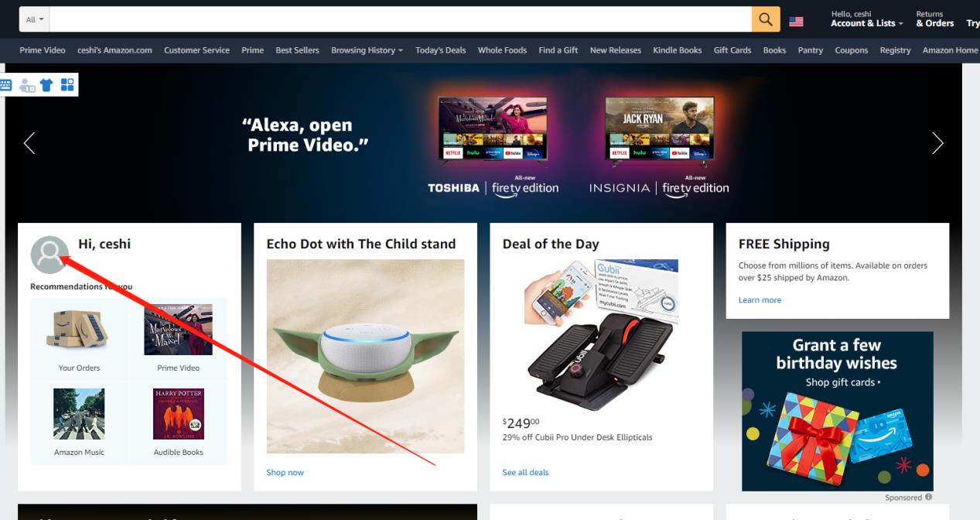Open Today's Deals in the navigation bar

[x=440, y=50]
